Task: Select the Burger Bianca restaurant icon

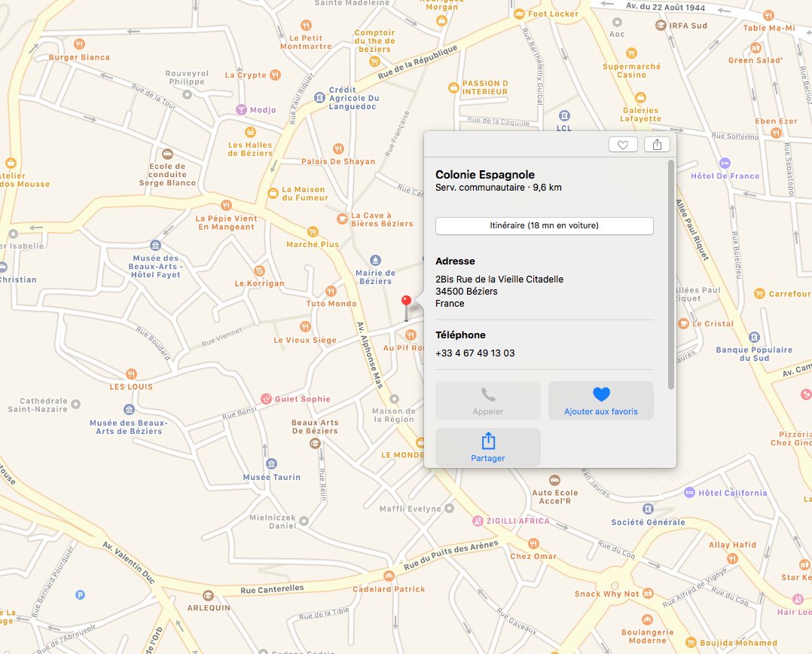Action: click(79, 44)
